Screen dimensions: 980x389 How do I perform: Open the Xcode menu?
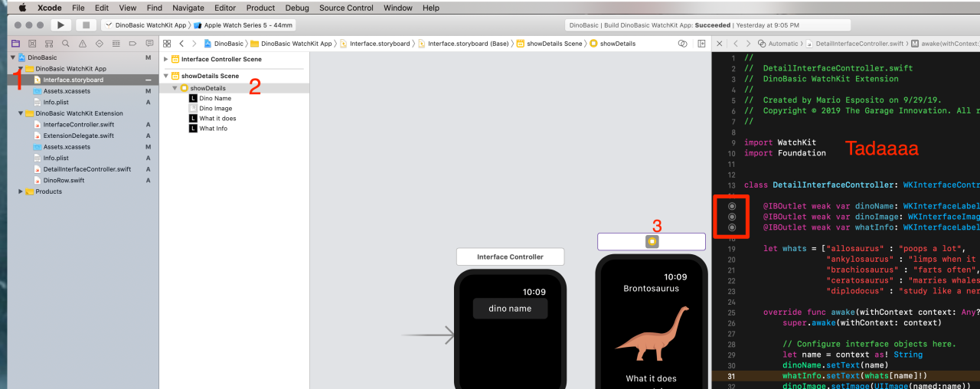pyautogui.click(x=50, y=8)
